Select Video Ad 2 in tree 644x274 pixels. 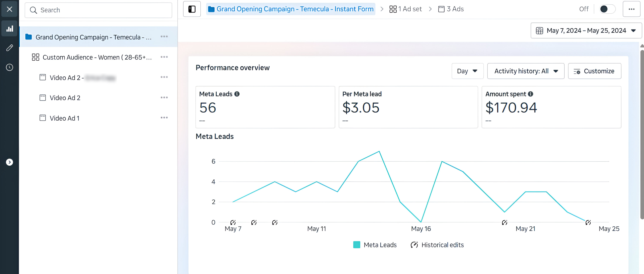(x=65, y=98)
